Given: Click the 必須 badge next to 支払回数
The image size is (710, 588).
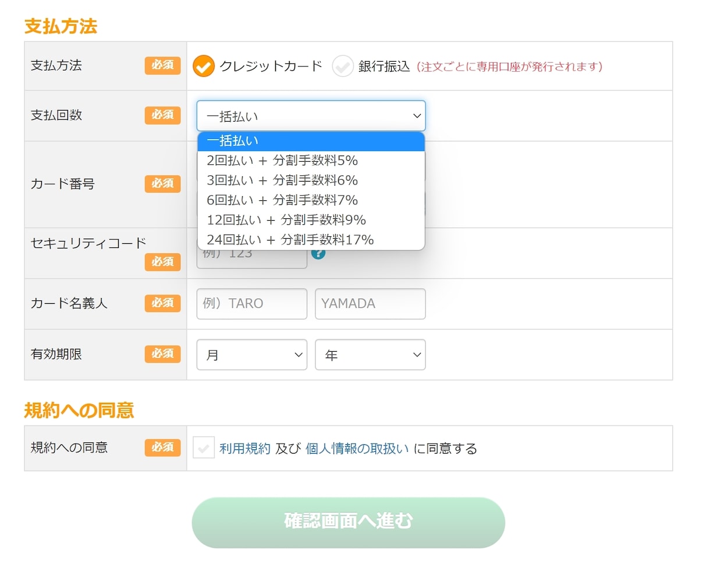Looking at the screenshot, I should tap(163, 115).
